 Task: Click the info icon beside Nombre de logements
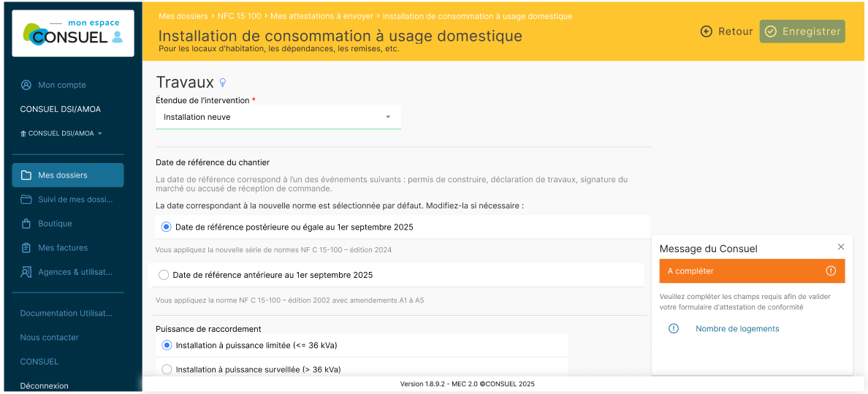(x=674, y=329)
